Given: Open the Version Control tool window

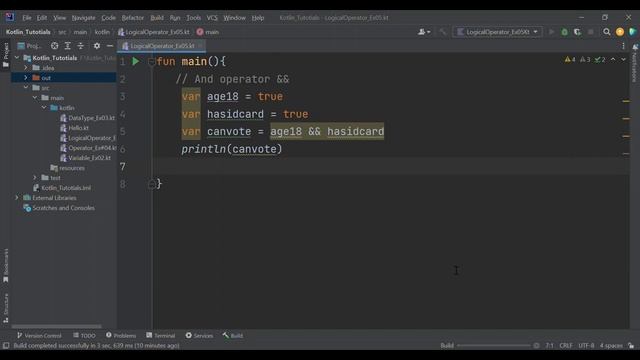Looking at the screenshot, I should [x=39, y=336].
